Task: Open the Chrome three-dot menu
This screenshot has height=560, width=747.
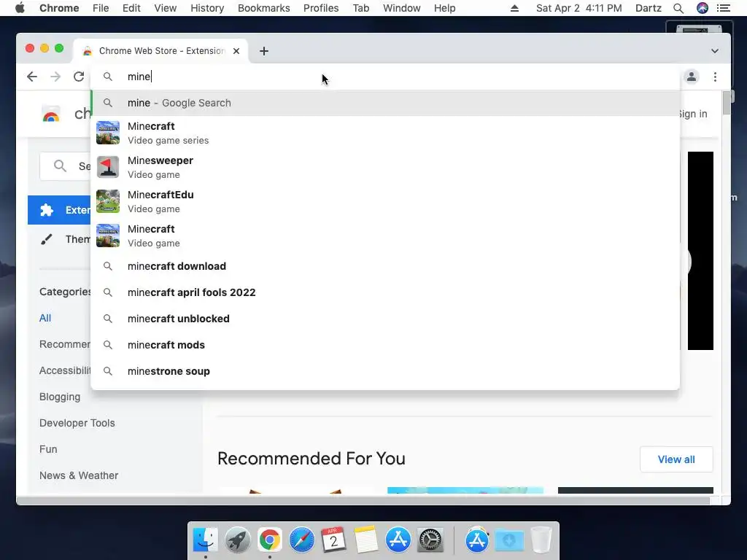Action: pyautogui.click(x=715, y=77)
